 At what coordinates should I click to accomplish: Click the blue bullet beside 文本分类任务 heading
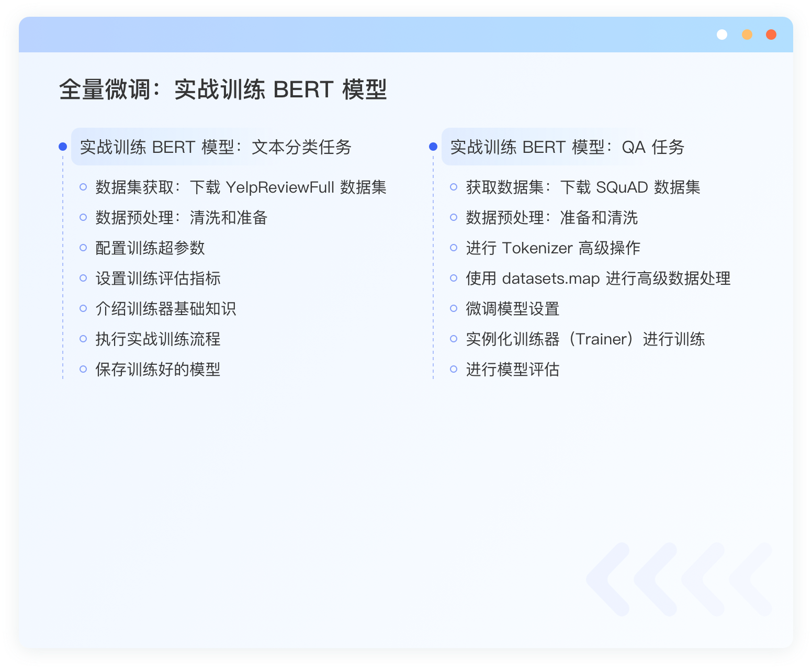coord(63,147)
